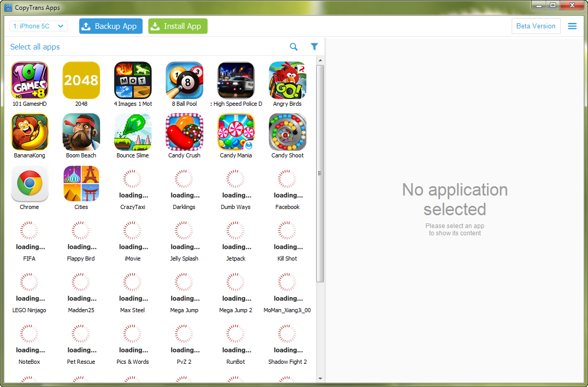This screenshot has height=387, width=588.
Task: Open the iPhone 5C device dropdown
Action: click(x=38, y=25)
